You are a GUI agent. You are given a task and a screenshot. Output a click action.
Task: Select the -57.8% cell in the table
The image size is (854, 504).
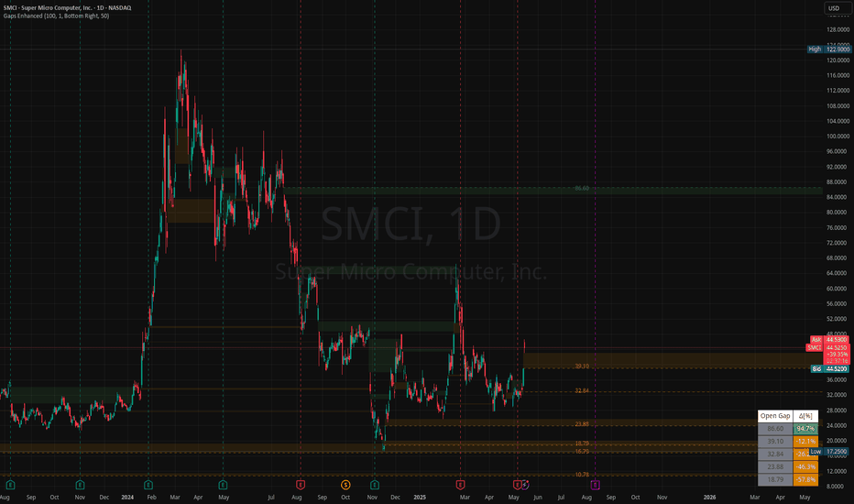pos(805,479)
